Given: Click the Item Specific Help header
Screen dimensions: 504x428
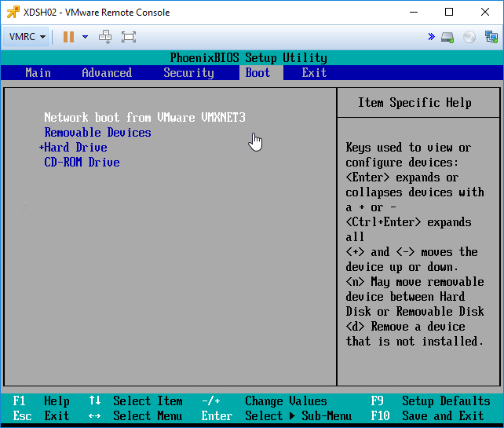Looking at the screenshot, I should pos(415,103).
